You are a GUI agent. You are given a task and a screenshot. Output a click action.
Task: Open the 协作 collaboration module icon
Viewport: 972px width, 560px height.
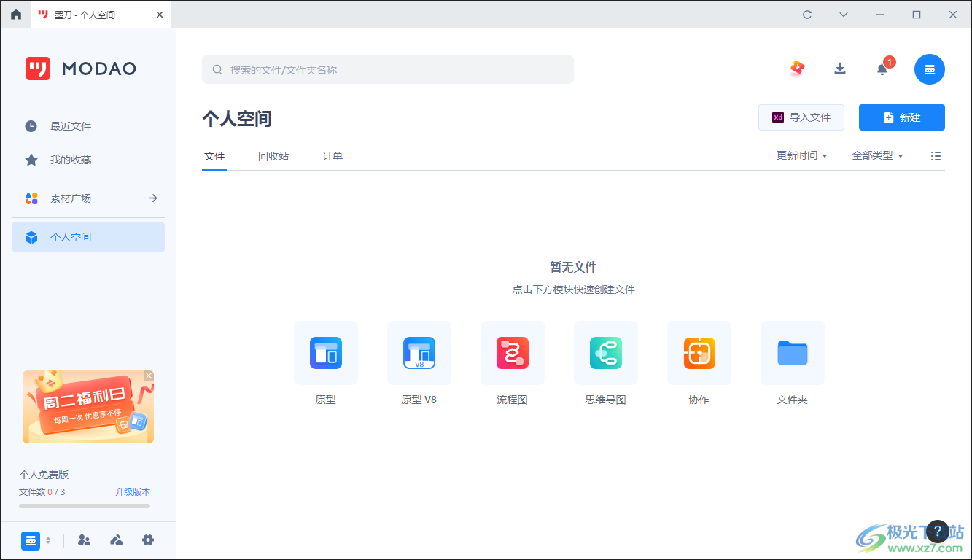click(699, 353)
